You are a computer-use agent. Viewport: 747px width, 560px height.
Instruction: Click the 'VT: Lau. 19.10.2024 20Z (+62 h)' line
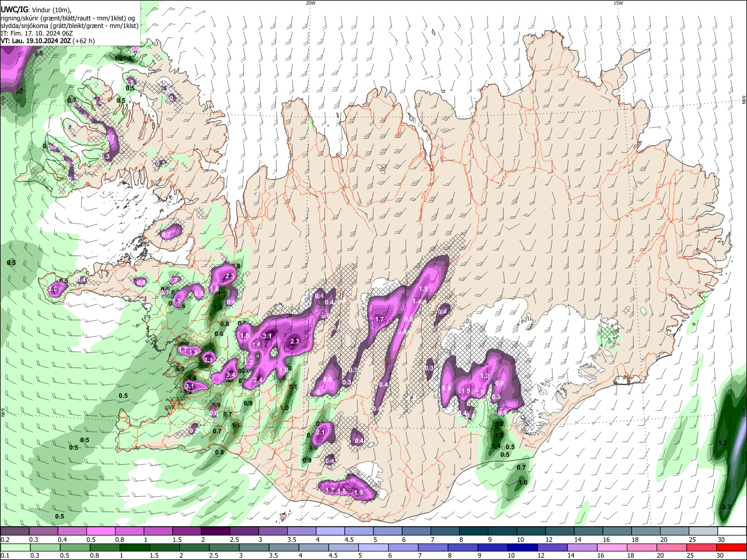[47, 41]
